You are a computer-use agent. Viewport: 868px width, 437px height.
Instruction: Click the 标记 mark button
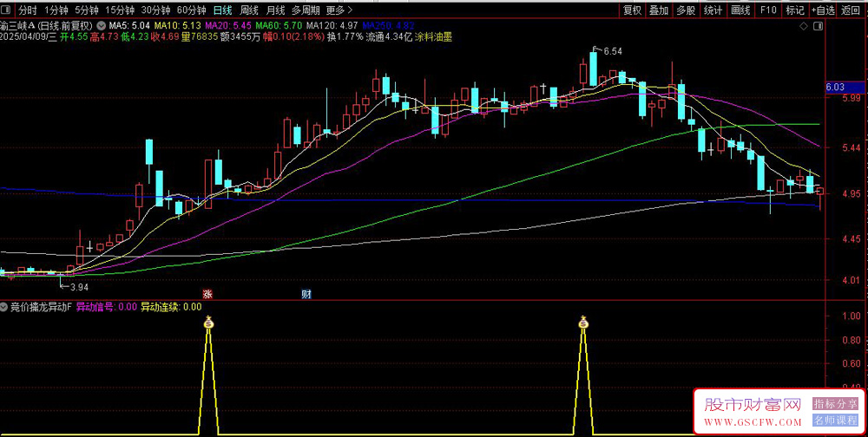(795, 10)
